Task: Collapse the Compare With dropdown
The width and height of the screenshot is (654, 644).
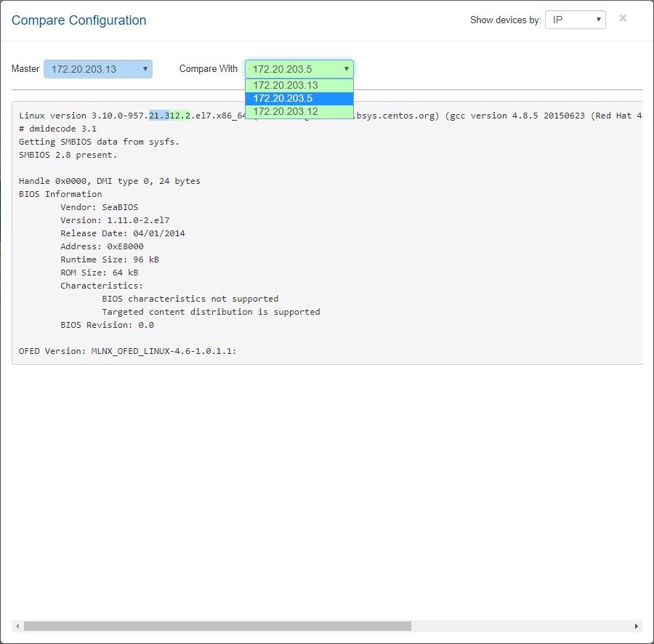Action: pyautogui.click(x=299, y=69)
